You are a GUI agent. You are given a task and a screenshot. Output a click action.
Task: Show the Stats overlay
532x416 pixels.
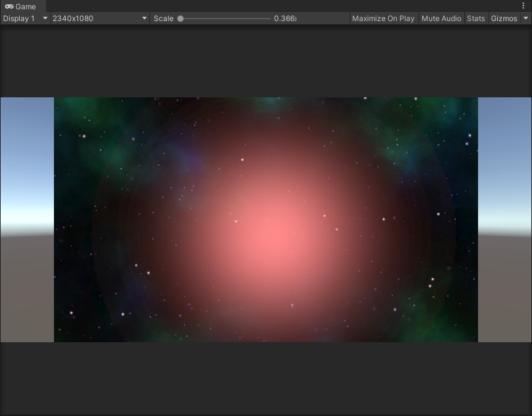point(476,19)
